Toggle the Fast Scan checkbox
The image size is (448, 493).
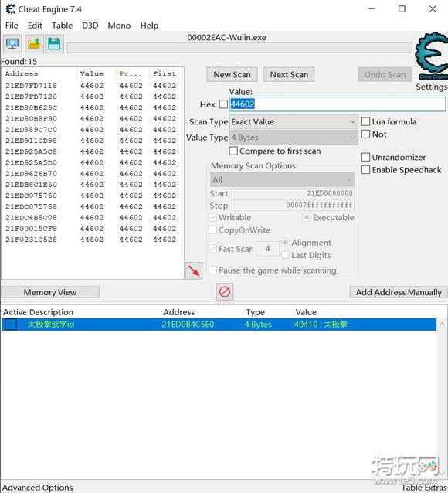point(212,249)
